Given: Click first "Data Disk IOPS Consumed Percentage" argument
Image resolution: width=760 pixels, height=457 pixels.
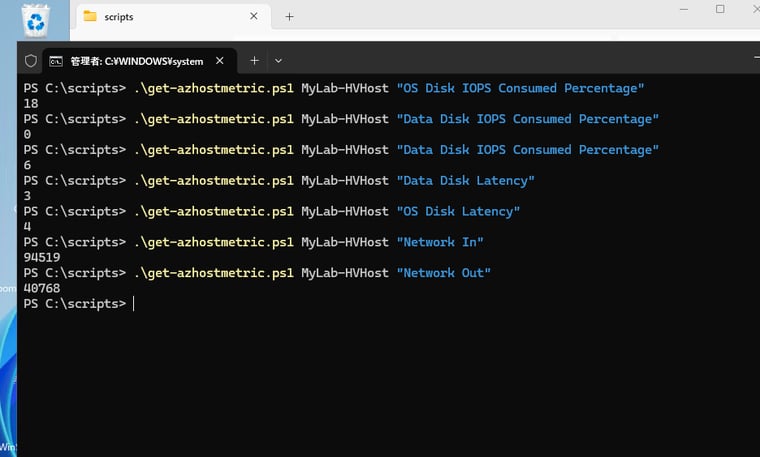Looking at the screenshot, I should pyautogui.click(x=528, y=119).
